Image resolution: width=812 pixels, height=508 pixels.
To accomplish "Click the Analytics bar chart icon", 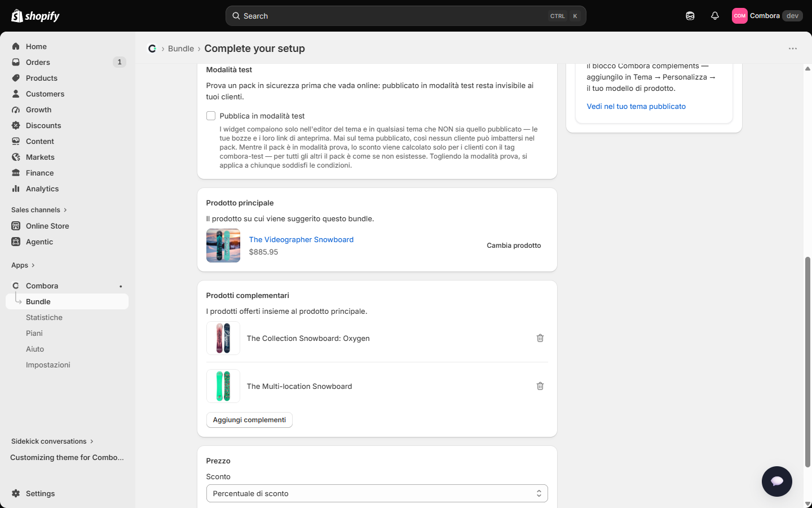I will point(16,189).
